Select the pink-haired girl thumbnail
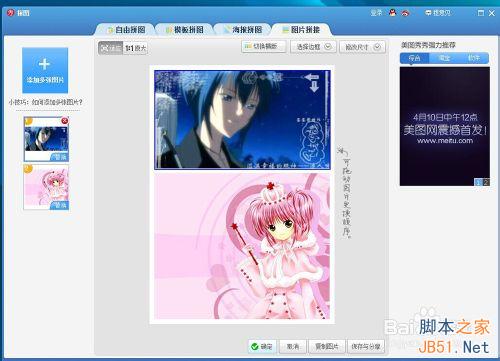This screenshot has width=500, height=361. coord(46,187)
